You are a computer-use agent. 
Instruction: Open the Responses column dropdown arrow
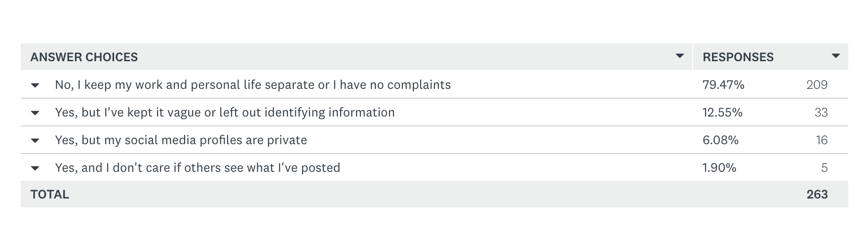click(x=835, y=56)
